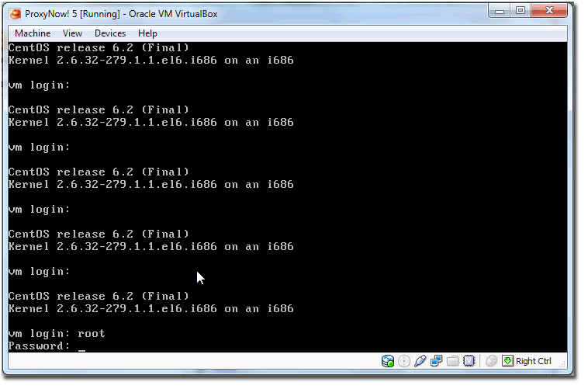Open the Devices menu
This screenshot has width=588, height=389.
coord(110,33)
